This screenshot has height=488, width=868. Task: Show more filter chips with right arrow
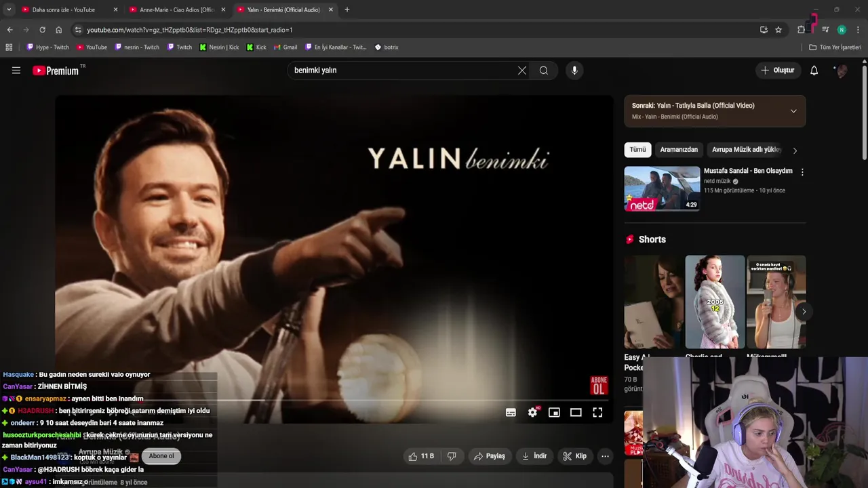click(795, 150)
